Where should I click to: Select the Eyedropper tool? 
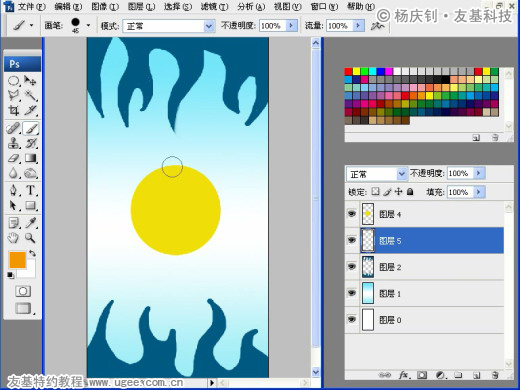pyautogui.click(x=30, y=223)
